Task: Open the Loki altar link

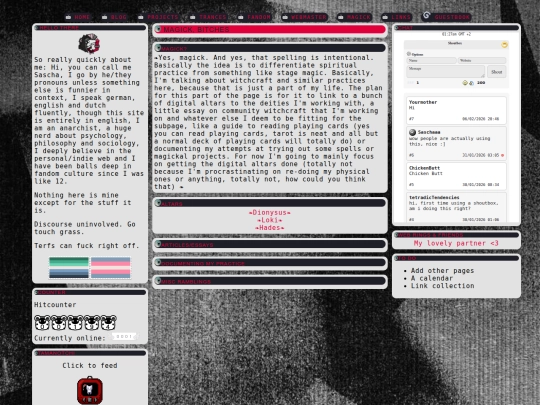Action: point(270,220)
